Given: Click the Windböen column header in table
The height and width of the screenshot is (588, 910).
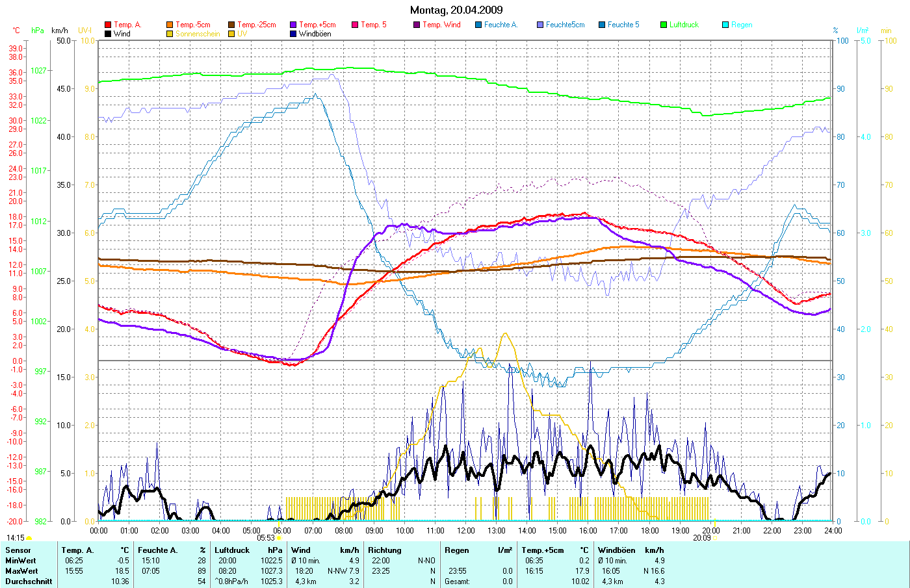Looking at the screenshot, I should tap(617, 550).
